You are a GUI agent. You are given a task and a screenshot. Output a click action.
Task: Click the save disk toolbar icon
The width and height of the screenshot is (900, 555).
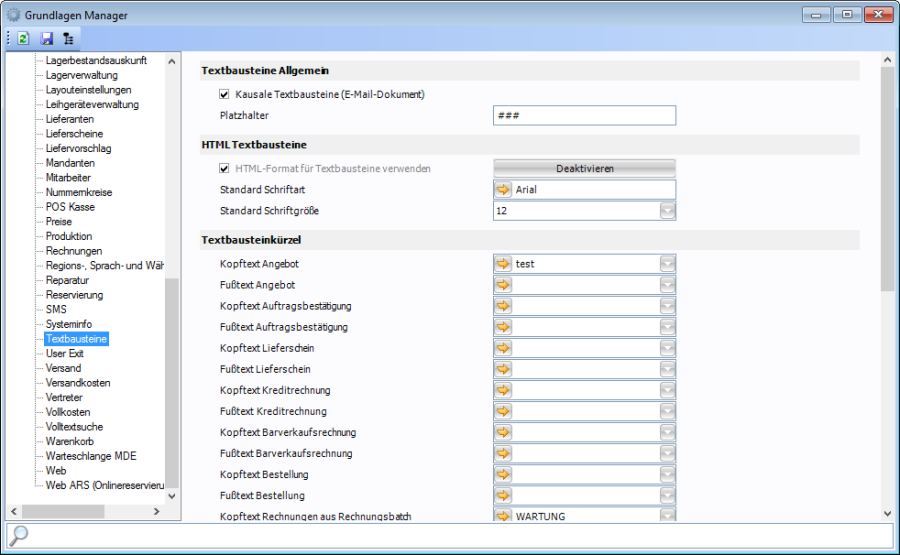pyautogui.click(x=46, y=39)
